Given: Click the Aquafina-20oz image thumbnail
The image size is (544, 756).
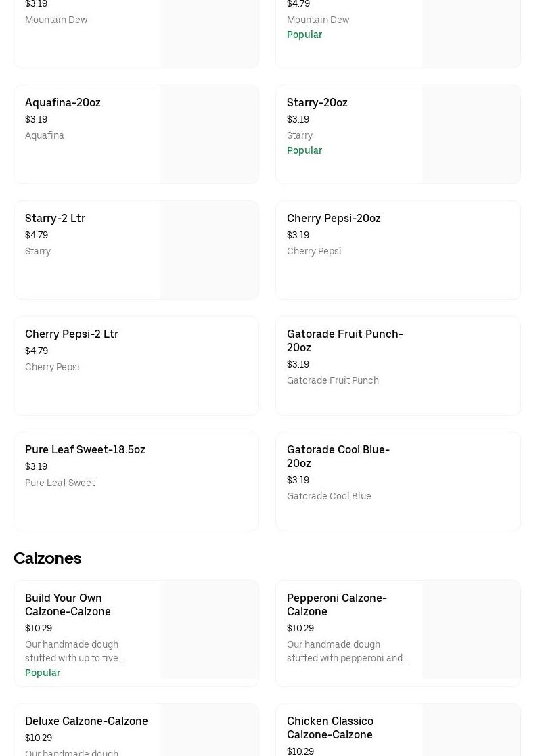Looking at the screenshot, I should 209,134.
